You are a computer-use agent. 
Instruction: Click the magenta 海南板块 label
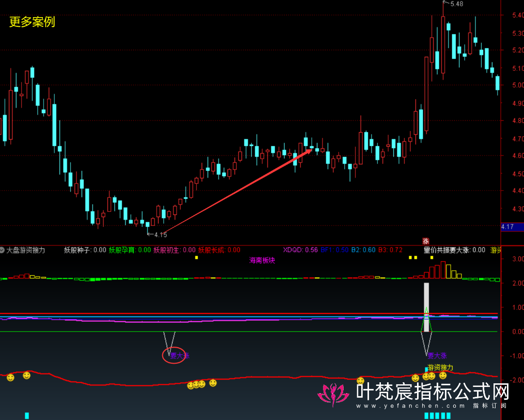[262, 260]
